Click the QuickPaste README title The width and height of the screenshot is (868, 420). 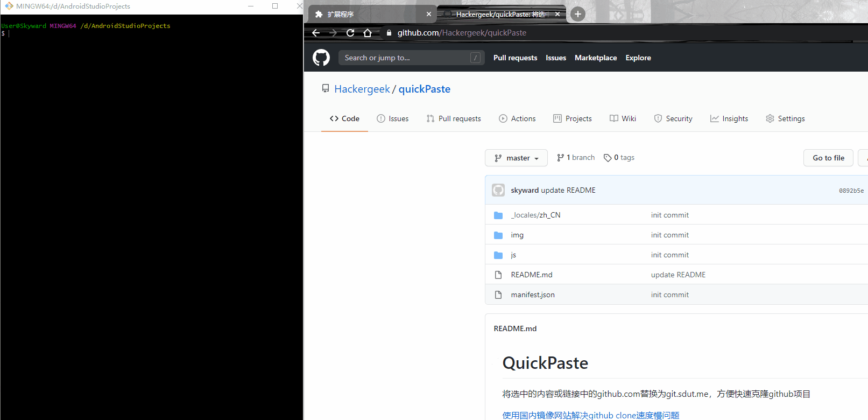(x=545, y=363)
